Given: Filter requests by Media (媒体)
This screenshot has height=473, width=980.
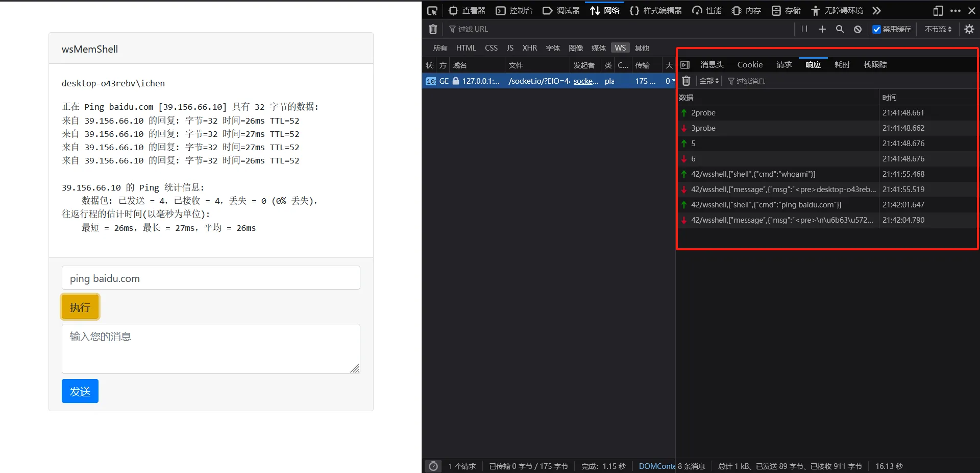Looking at the screenshot, I should click(x=599, y=48).
